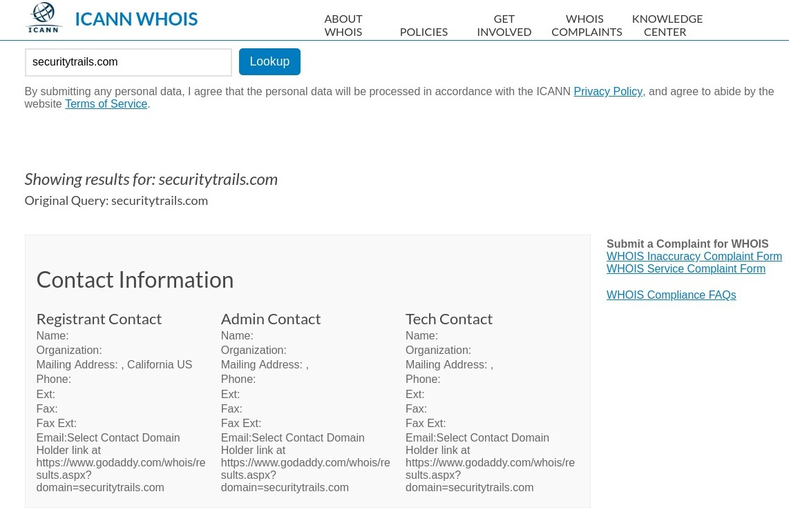
Task: Click the blue Lookup button
Action: (270, 61)
